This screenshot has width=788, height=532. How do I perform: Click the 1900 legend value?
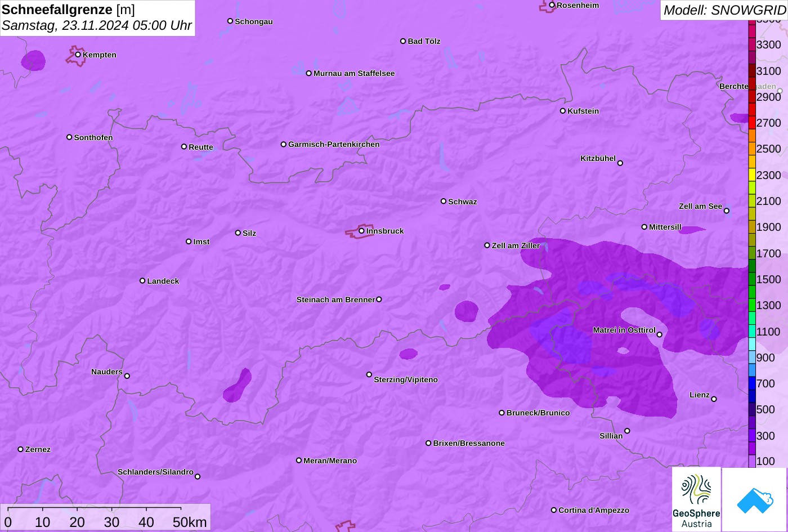click(x=769, y=227)
